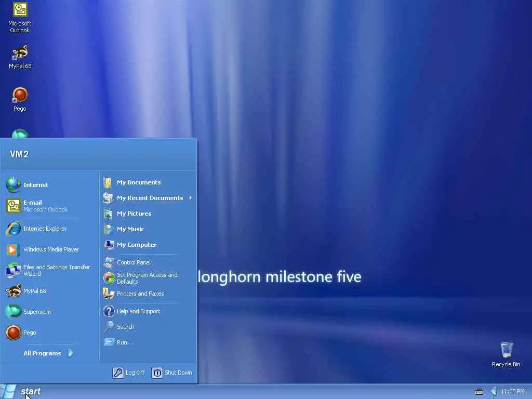Open the Run... dialog

[148, 342]
